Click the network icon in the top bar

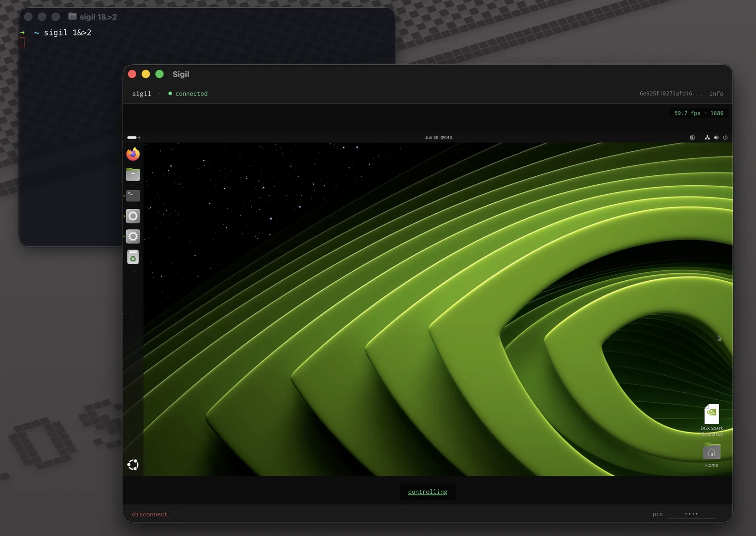coord(707,138)
